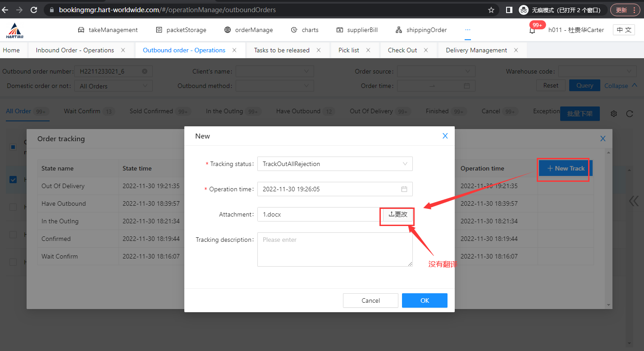
Task: Open the Tracking status dropdown
Action: tap(335, 164)
